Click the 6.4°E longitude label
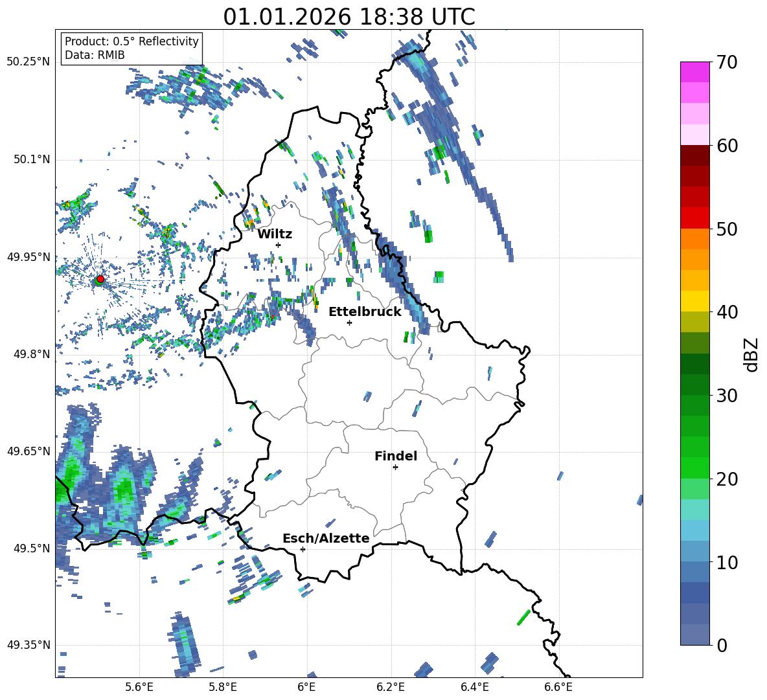The image size is (767, 700). click(474, 687)
